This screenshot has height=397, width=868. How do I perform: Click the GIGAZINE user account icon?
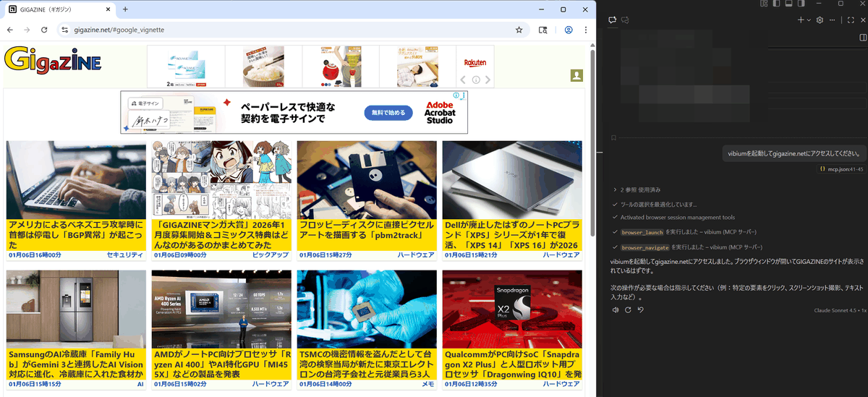click(576, 76)
